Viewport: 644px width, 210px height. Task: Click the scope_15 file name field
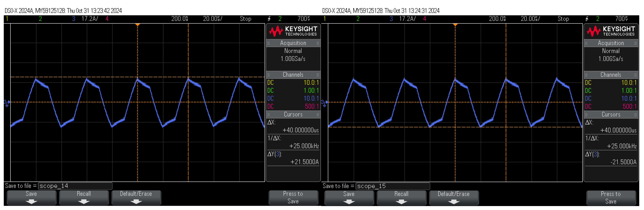(393, 186)
